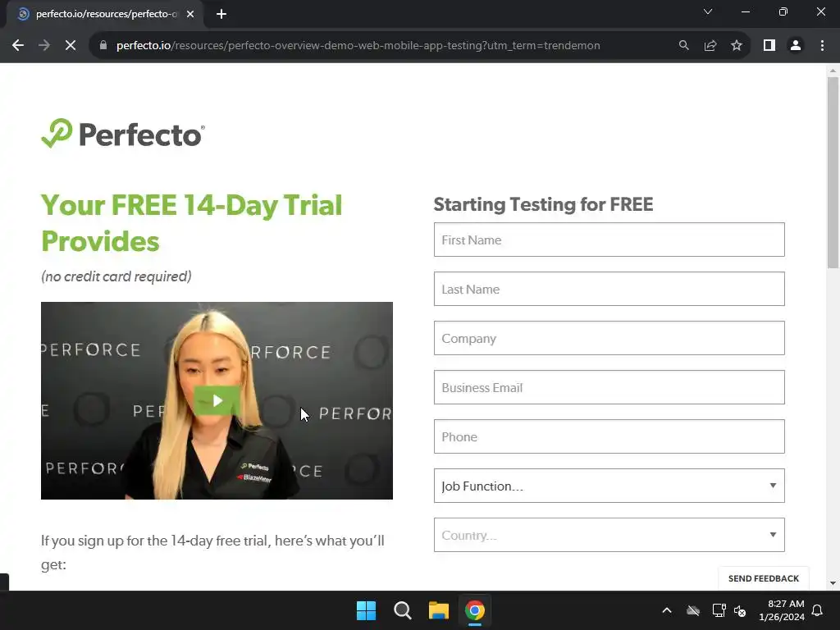
Task: Open the Chrome three-dot menu
Action: [822, 46]
